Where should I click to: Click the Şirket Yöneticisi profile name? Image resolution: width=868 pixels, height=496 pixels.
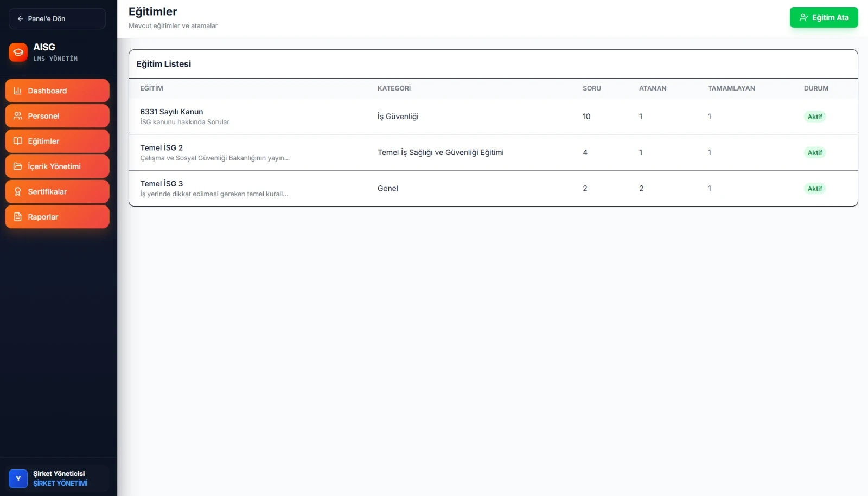tap(59, 474)
